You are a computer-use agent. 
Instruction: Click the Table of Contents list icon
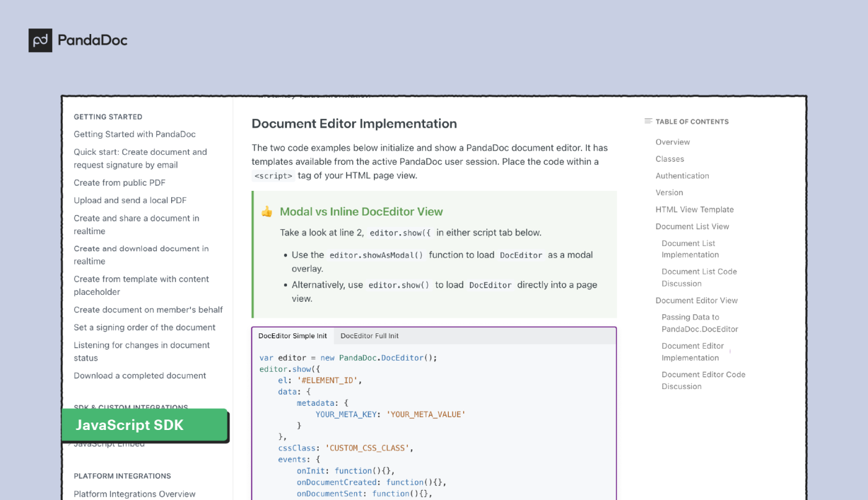coord(648,121)
